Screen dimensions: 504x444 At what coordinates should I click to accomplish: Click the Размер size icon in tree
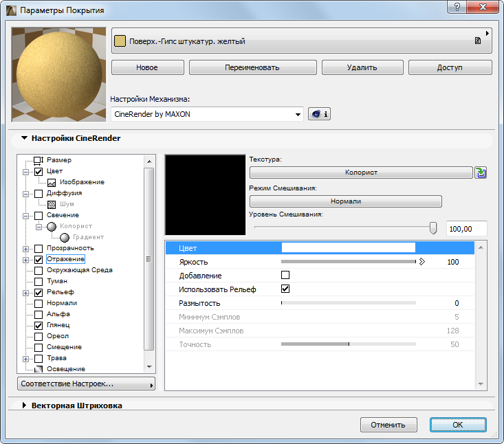tap(39, 160)
